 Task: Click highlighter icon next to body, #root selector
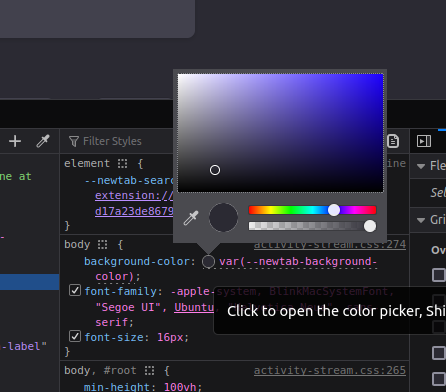pos(149,371)
